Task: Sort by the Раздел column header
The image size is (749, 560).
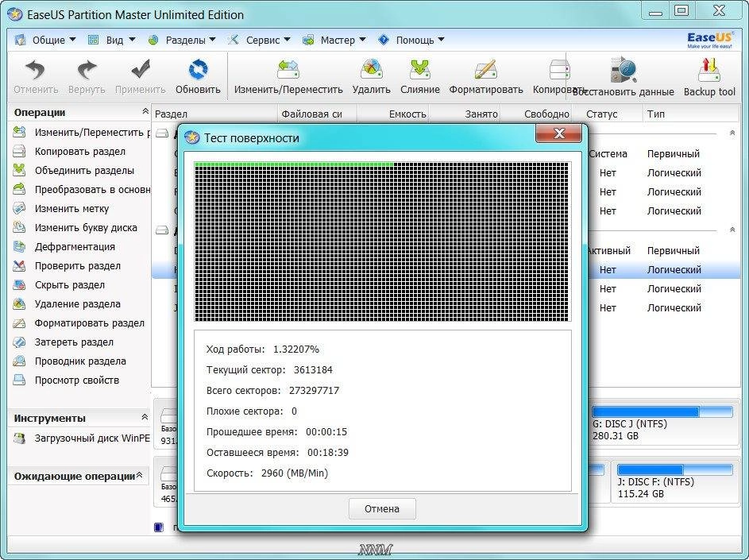Action: point(215,114)
